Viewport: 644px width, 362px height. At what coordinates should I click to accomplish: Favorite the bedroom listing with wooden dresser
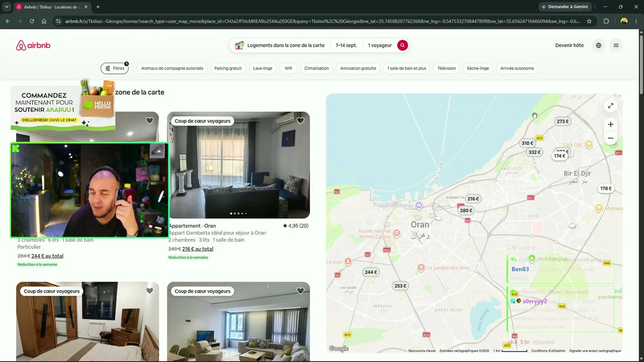click(x=149, y=291)
